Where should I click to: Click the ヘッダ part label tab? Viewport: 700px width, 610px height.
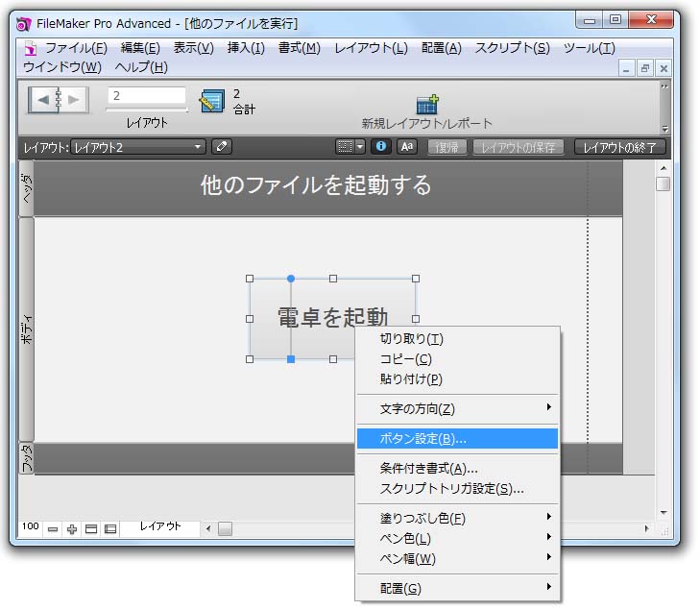tap(26, 189)
